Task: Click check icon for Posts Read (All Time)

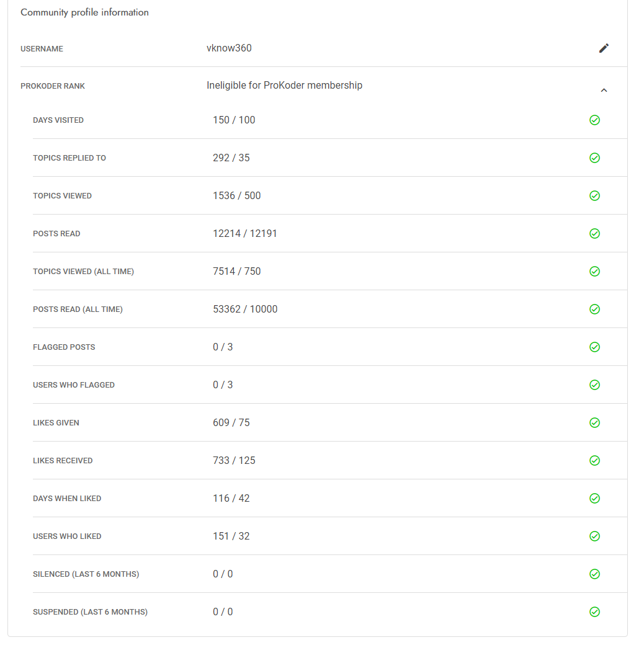Action: [594, 309]
